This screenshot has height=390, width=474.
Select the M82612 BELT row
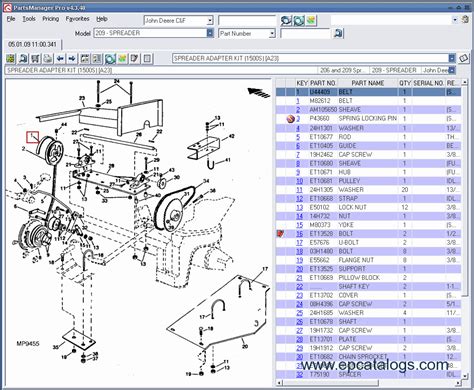369,101
